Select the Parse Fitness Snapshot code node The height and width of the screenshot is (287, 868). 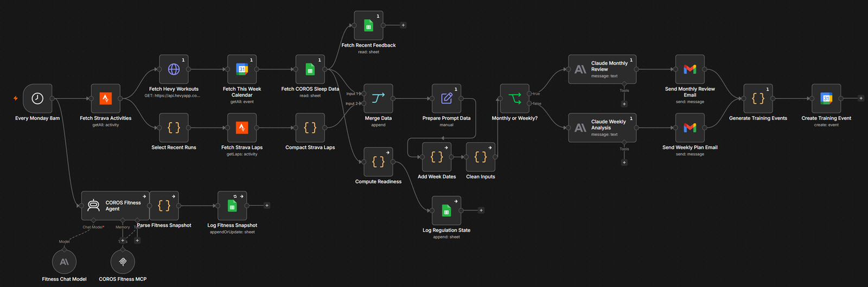pyautogui.click(x=164, y=206)
